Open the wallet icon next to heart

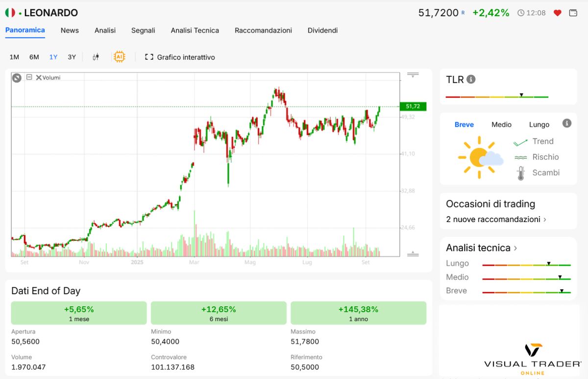[573, 13]
